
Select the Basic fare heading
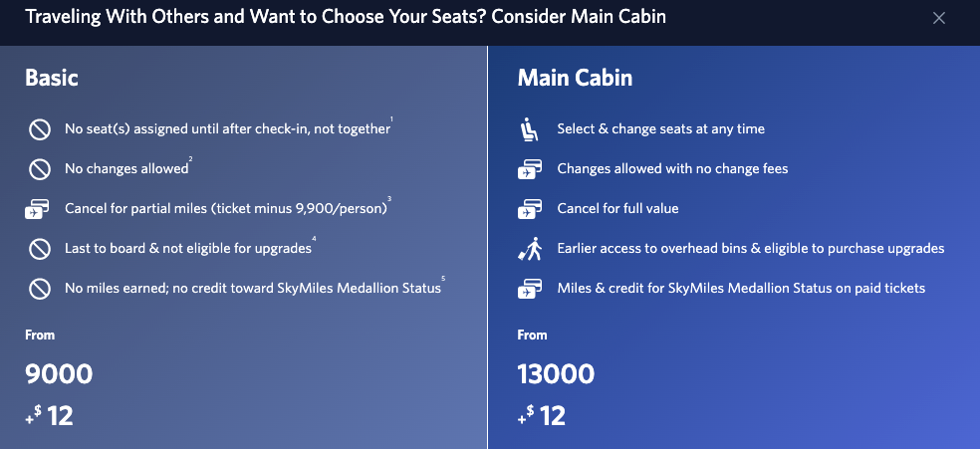(52, 78)
